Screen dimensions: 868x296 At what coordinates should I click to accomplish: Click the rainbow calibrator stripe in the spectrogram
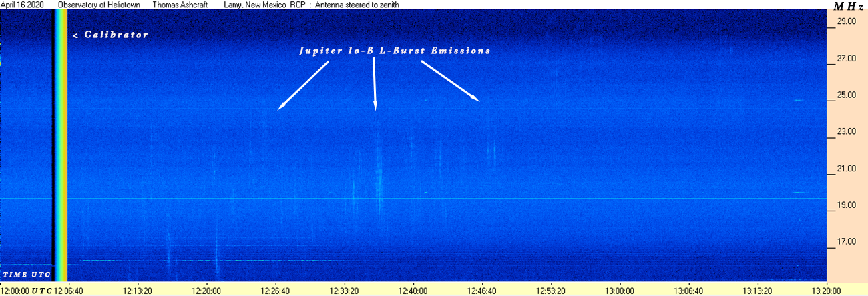coord(61,145)
